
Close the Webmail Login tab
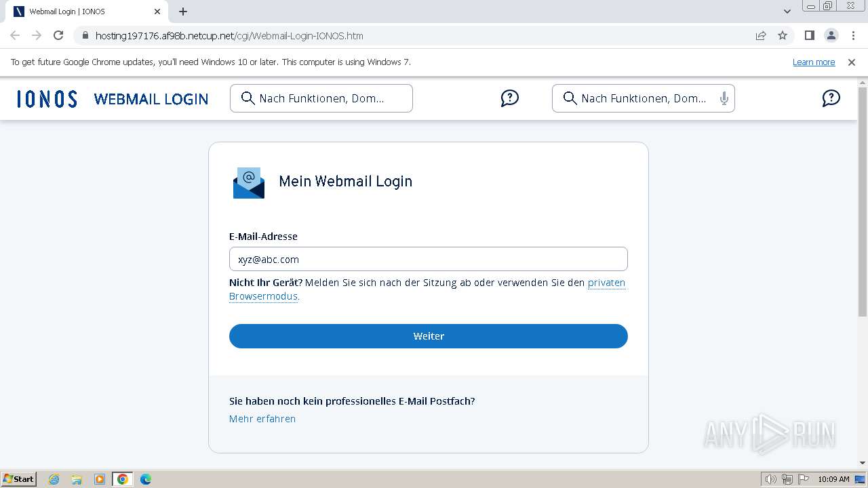tap(157, 12)
